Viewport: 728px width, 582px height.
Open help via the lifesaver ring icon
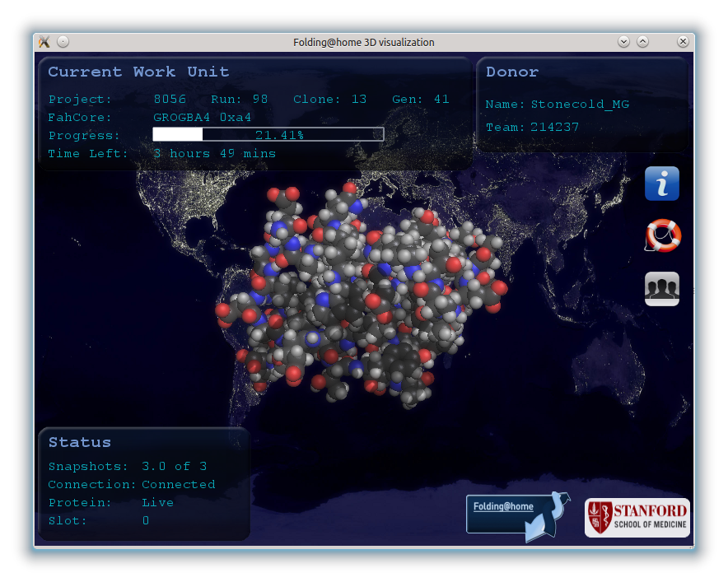tap(663, 235)
